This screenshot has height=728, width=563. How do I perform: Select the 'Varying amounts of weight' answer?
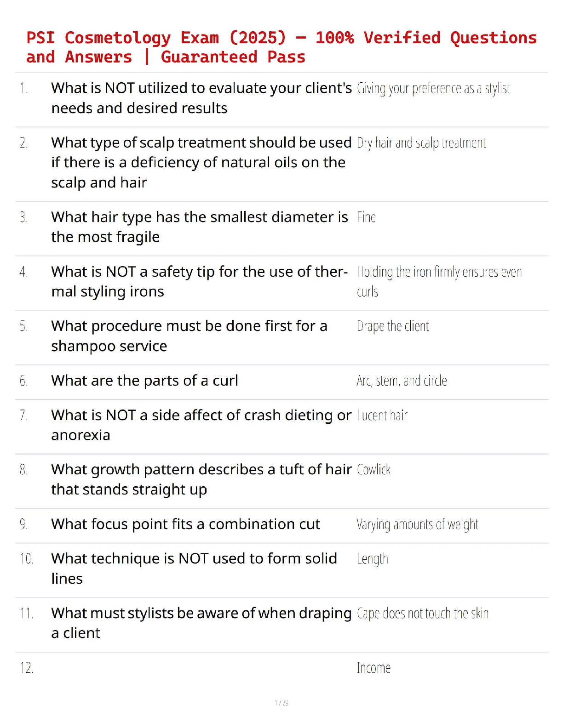417,524
